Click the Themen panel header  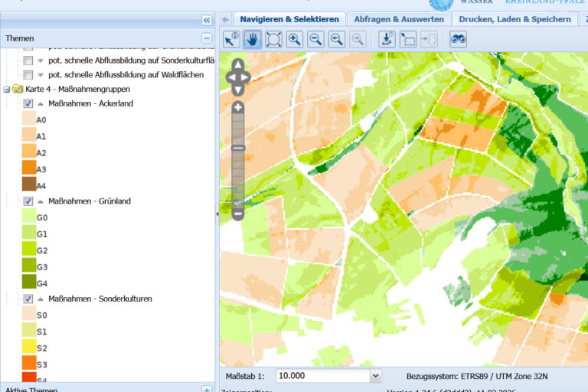coord(108,38)
